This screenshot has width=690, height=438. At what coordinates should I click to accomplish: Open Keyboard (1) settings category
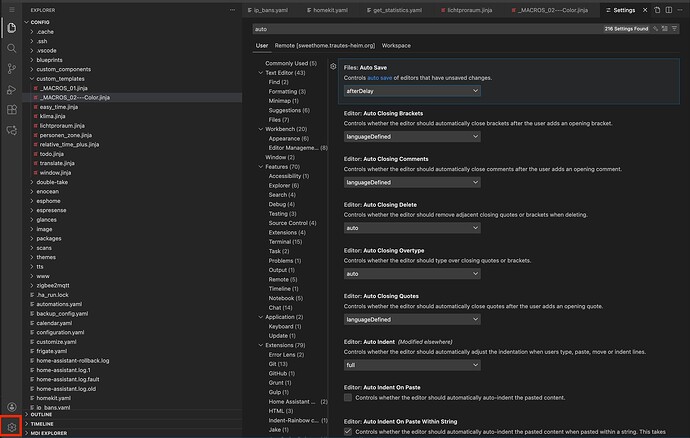coord(285,327)
